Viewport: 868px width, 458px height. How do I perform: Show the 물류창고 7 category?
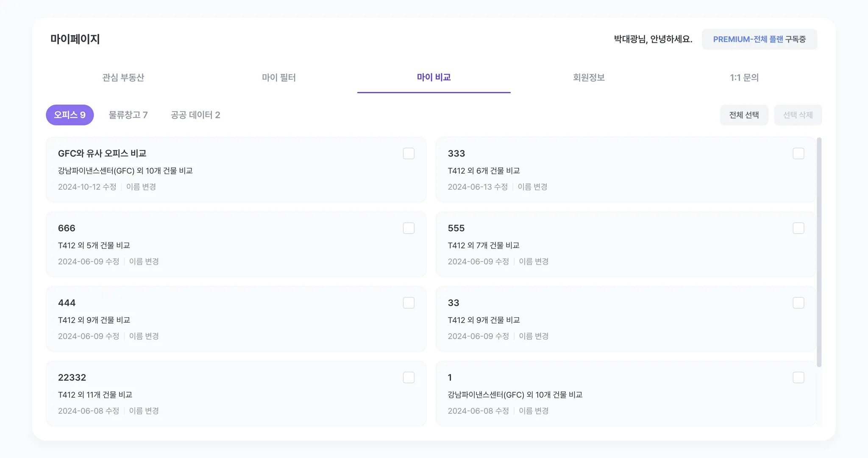click(128, 115)
